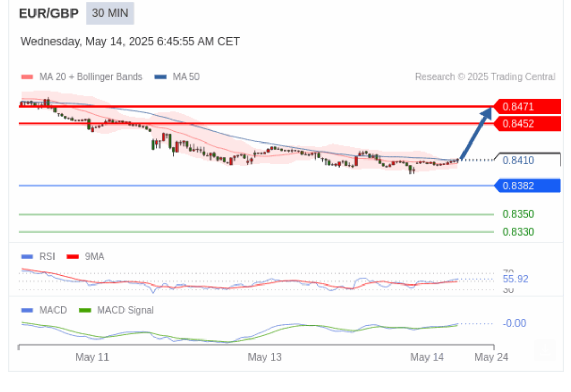Image resolution: width=571 pixels, height=392 pixels.
Task: Click the RSI value 55.92
Action: coord(515,279)
